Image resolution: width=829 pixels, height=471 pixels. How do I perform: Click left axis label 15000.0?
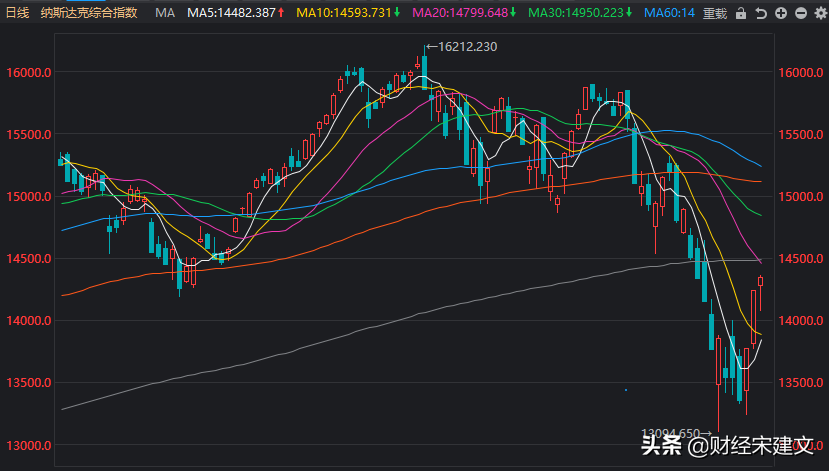click(29, 197)
